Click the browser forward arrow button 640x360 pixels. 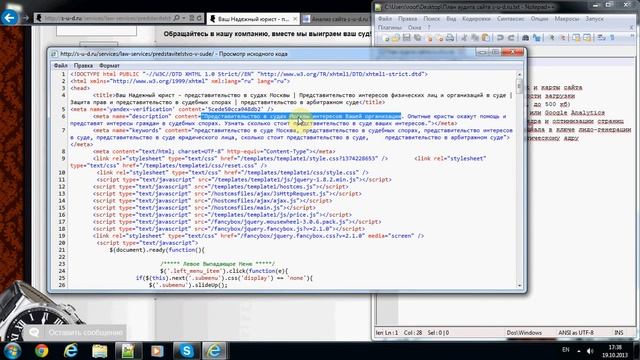click(x=25, y=18)
